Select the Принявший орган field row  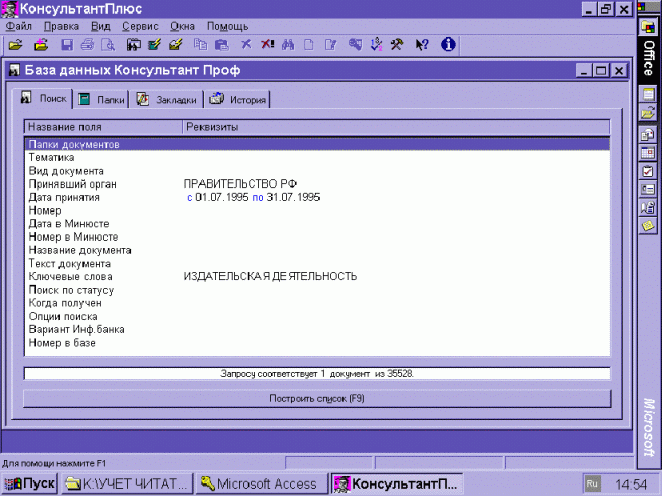pos(317,184)
